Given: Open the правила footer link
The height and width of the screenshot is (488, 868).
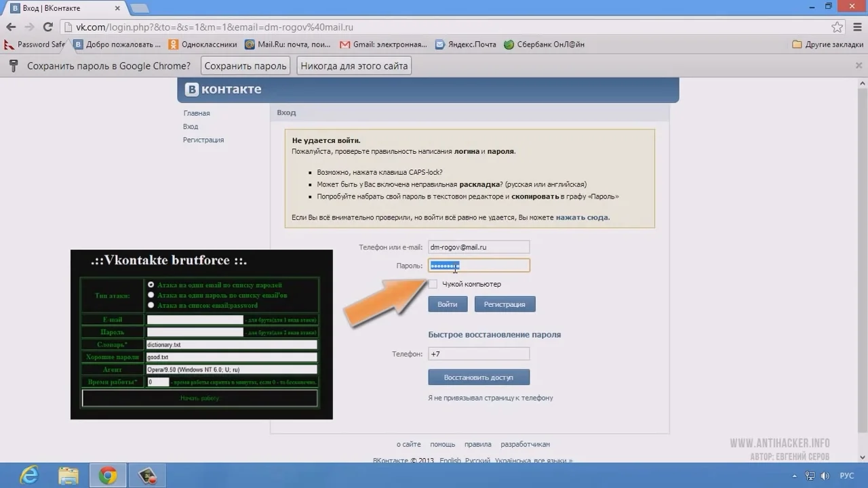Looking at the screenshot, I should (478, 445).
